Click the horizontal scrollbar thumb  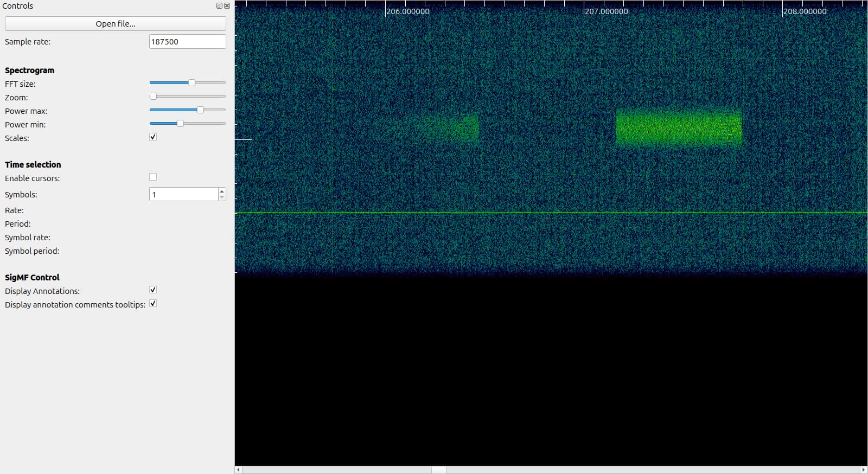[x=438, y=470]
